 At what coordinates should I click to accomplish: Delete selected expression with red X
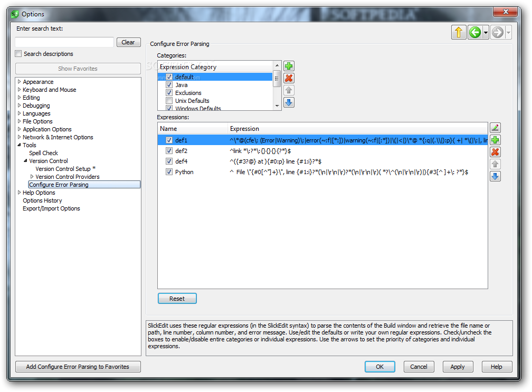pos(496,152)
